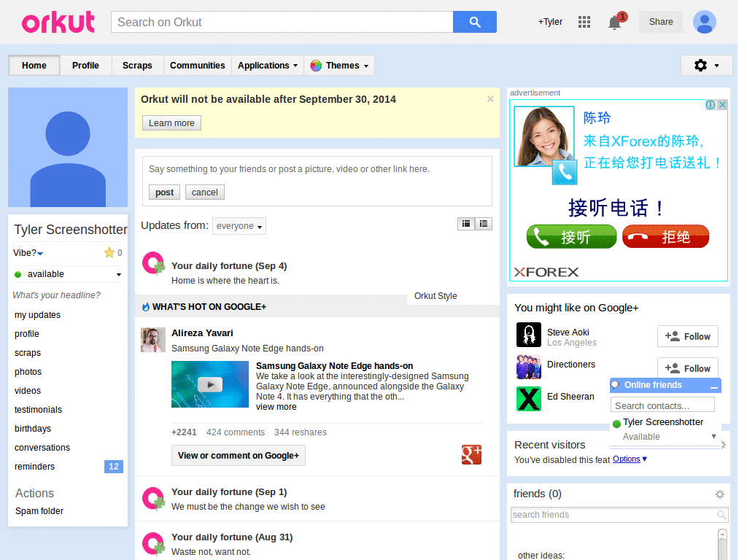Click the Sep 1 daily fortune icon
Screen dimensions: 747x560
(153, 499)
